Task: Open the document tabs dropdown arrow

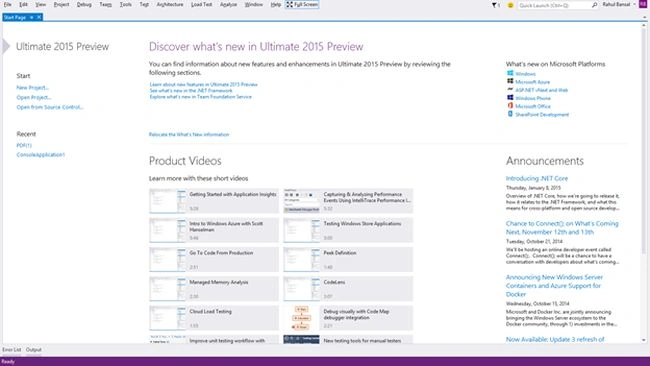Action: coord(645,17)
